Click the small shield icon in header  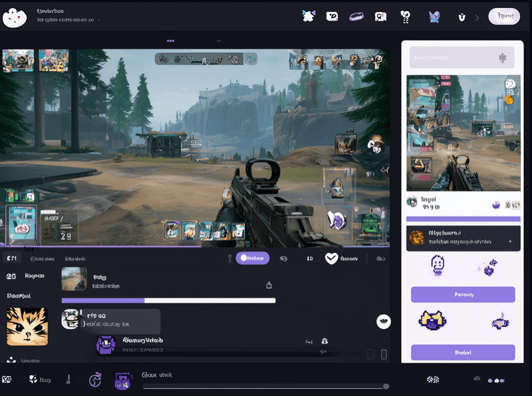coord(462,17)
